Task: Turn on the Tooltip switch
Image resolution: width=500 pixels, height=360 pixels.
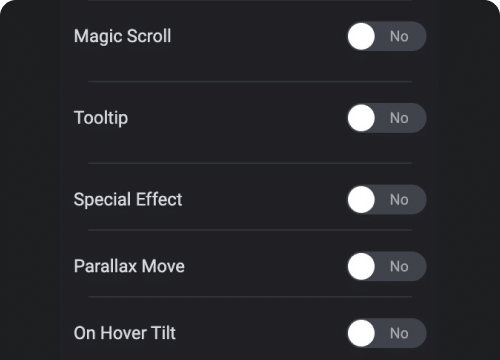Action: click(387, 118)
